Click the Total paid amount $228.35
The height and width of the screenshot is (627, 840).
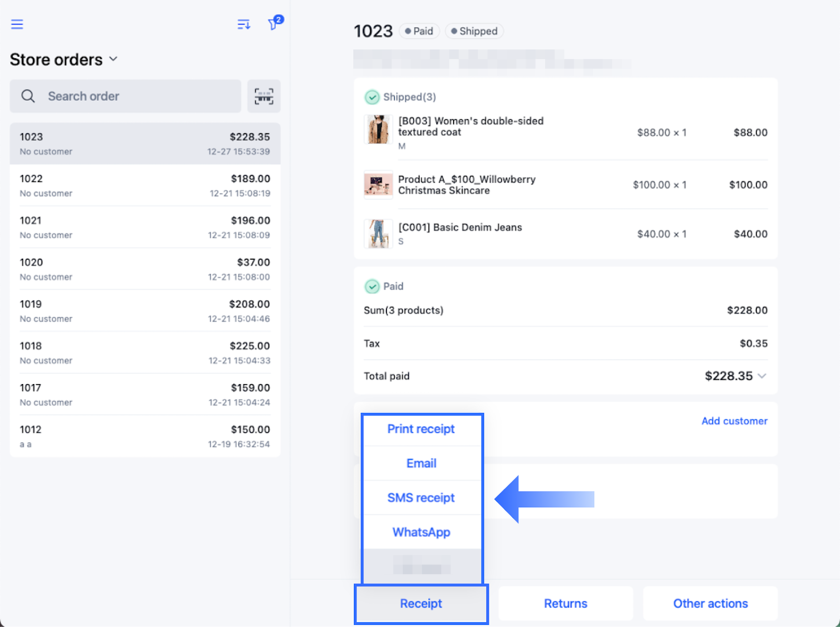pos(729,376)
